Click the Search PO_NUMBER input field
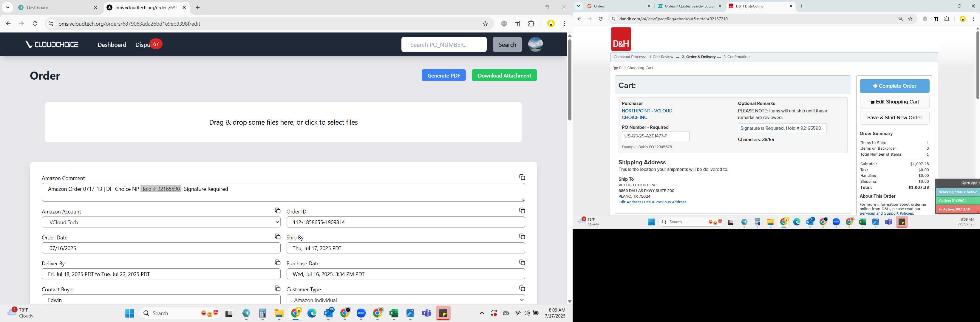 click(443, 44)
